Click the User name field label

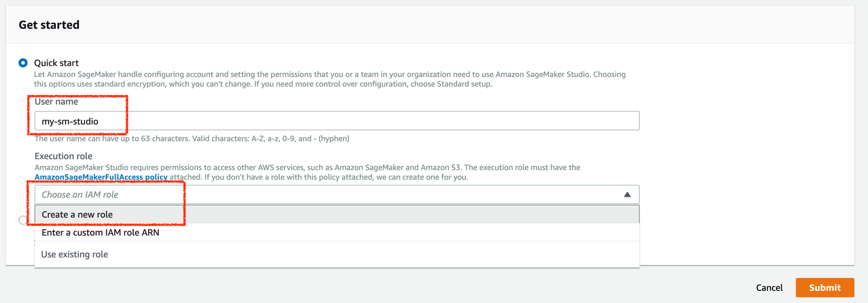click(x=56, y=102)
